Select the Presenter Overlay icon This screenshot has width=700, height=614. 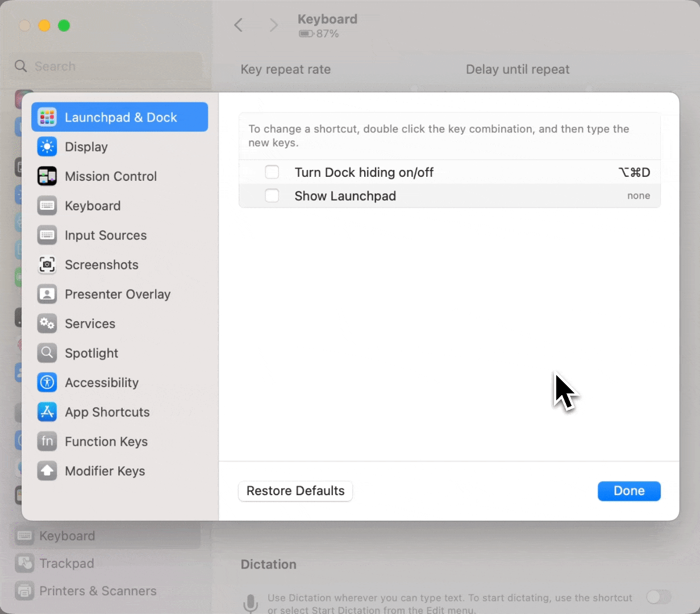(47, 294)
